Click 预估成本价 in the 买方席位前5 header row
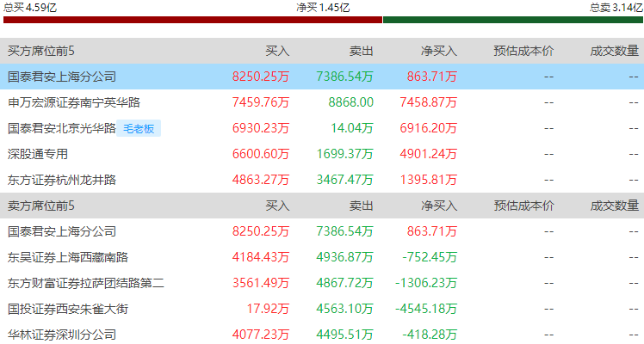This screenshot has width=644, height=344. (x=523, y=51)
